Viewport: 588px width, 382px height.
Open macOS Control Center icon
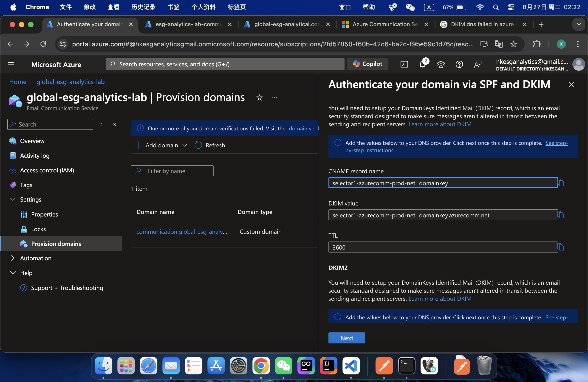pyautogui.click(x=511, y=7)
